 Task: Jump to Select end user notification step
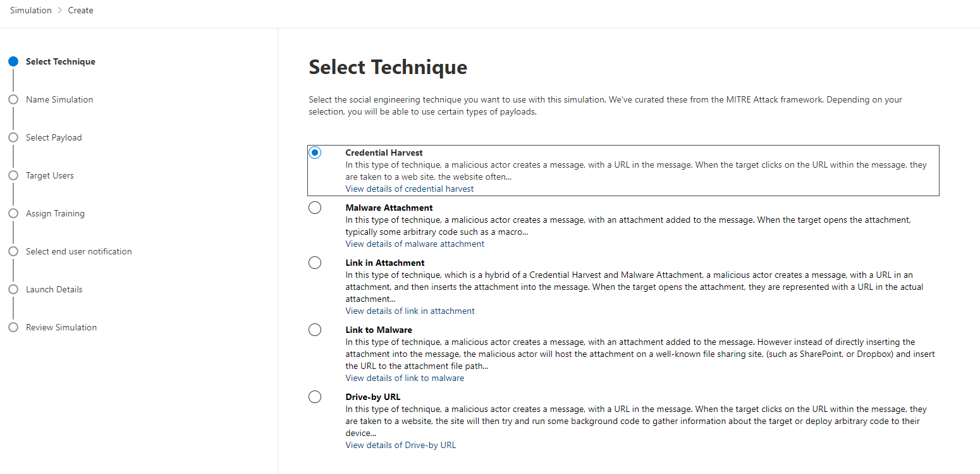point(78,251)
